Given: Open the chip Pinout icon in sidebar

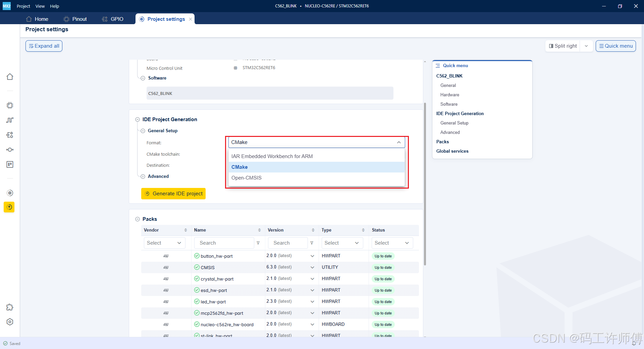Looking at the screenshot, I should 10,105.
